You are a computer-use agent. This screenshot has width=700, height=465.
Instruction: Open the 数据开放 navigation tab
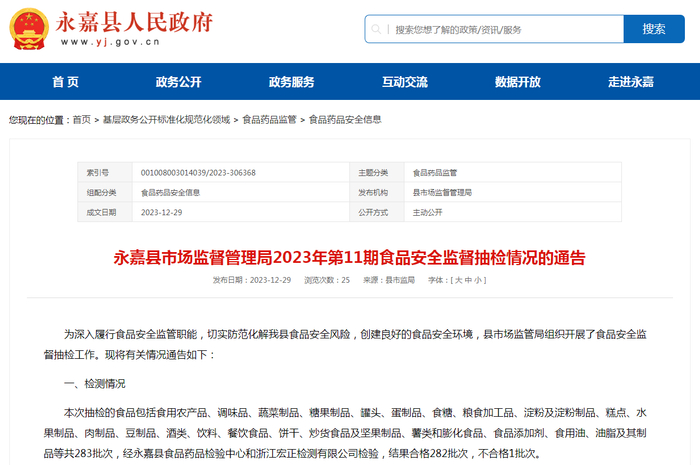tap(517, 82)
